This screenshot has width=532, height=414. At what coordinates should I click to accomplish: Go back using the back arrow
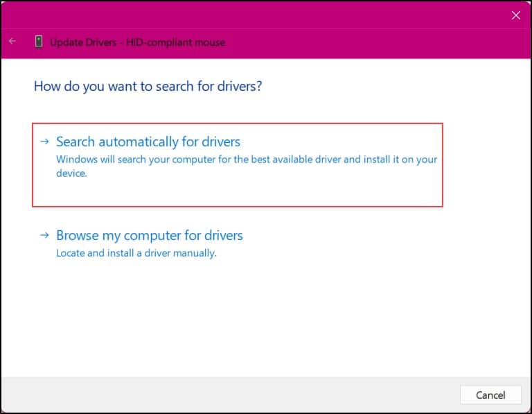tap(12, 41)
